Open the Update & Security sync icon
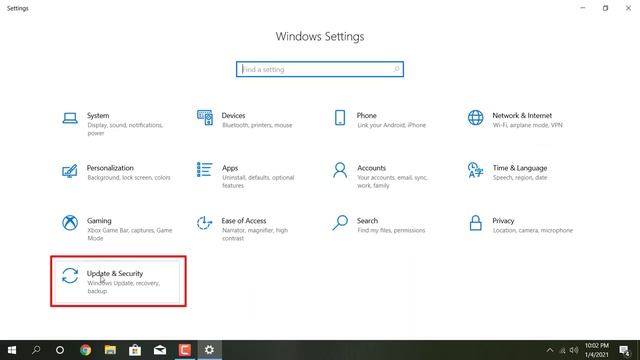The width and height of the screenshot is (640, 360). pos(70,276)
